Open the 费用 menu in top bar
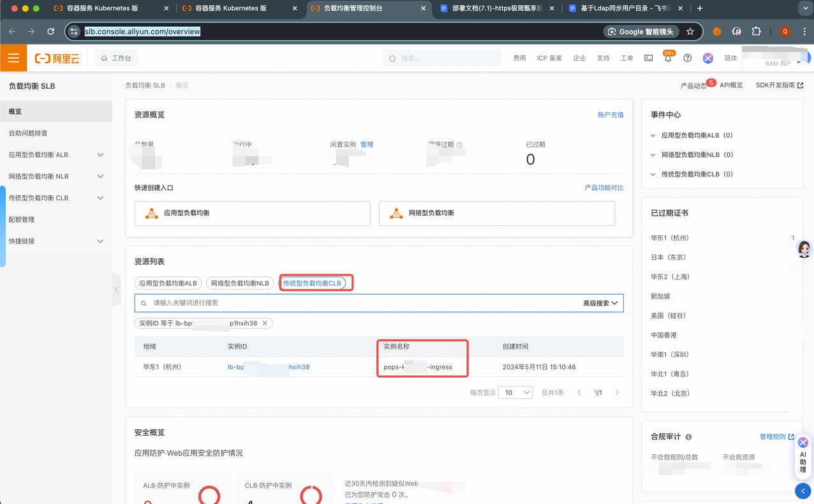The image size is (814, 504). click(x=520, y=58)
